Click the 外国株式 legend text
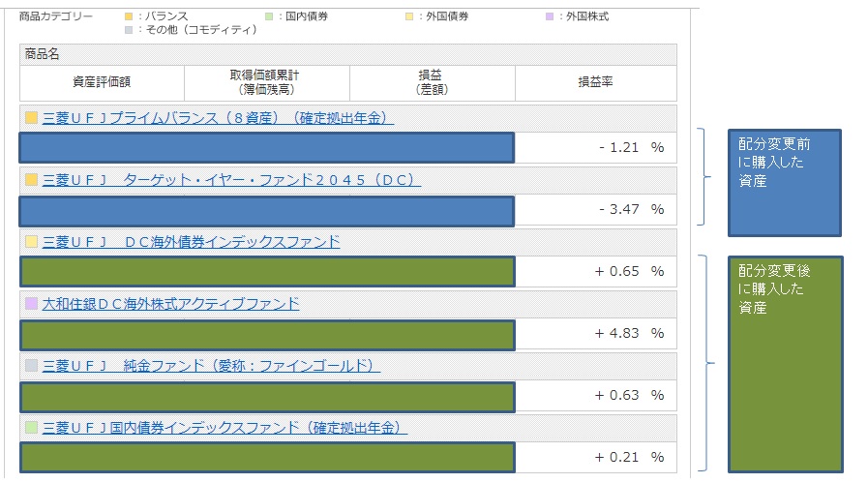Viewport: 868px width, 483px height. point(587,16)
